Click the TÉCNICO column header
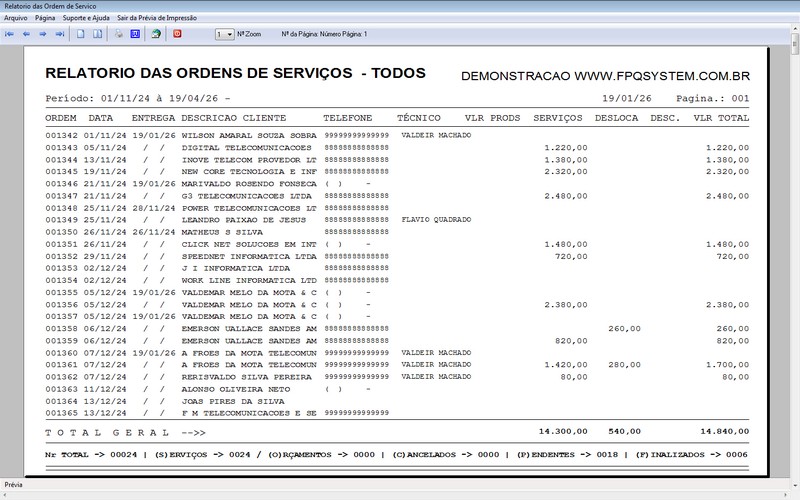The image size is (800, 500). coord(418,118)
